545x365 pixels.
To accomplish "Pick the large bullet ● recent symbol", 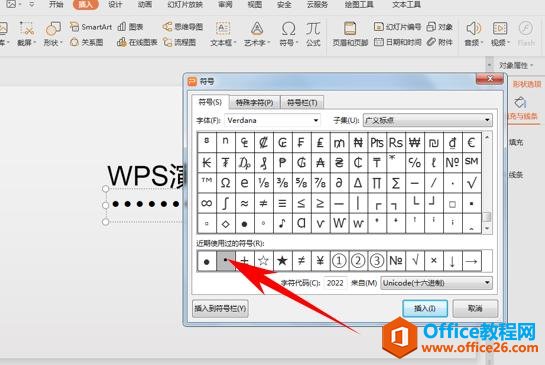I will (x=206, y=261).
